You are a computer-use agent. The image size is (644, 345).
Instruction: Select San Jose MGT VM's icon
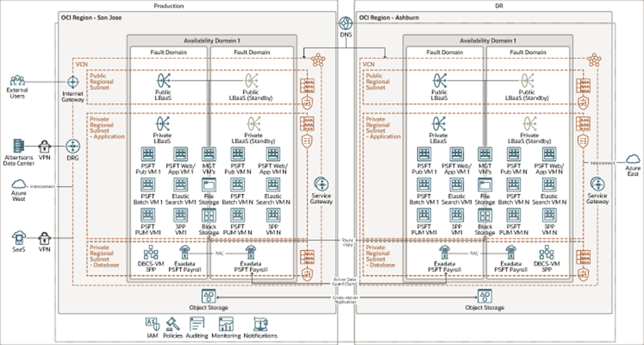point(208,154)
